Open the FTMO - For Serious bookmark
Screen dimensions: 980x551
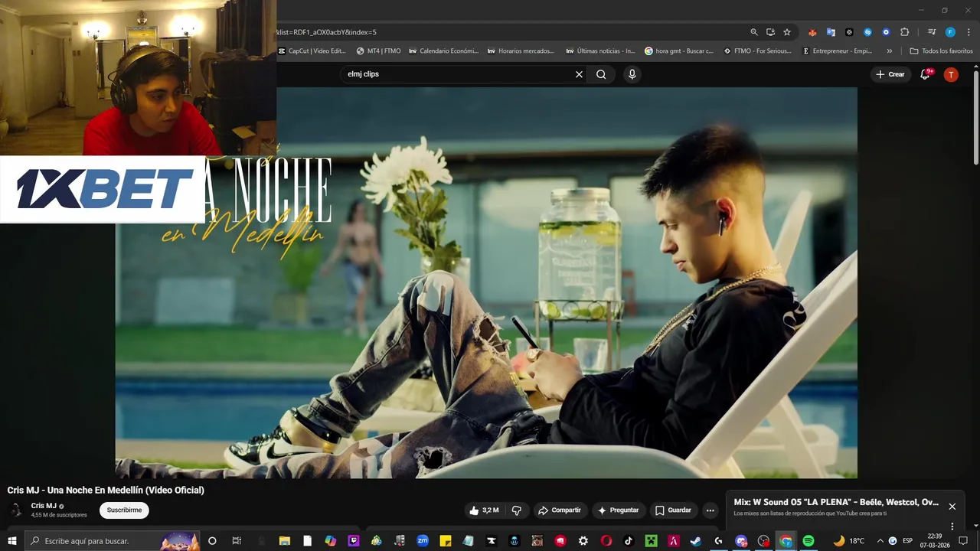[758, 51]
